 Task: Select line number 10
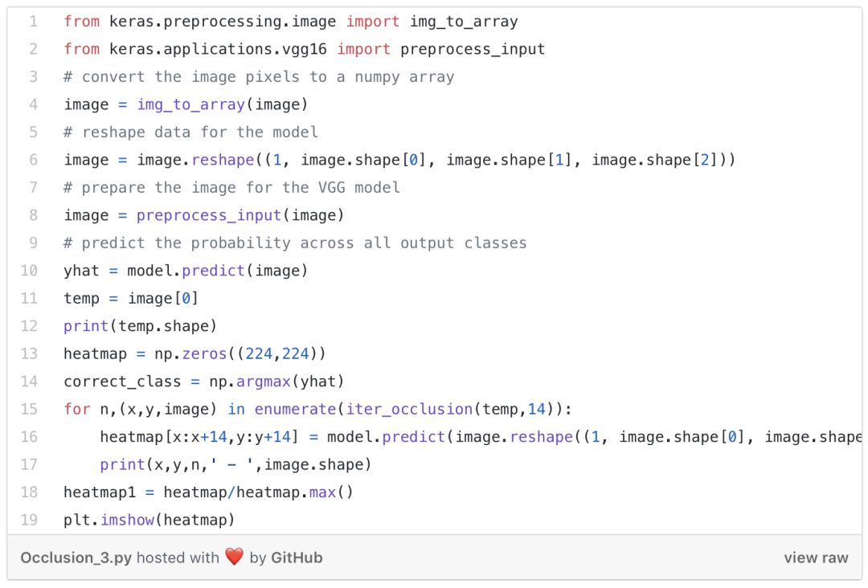pos(30,271)
